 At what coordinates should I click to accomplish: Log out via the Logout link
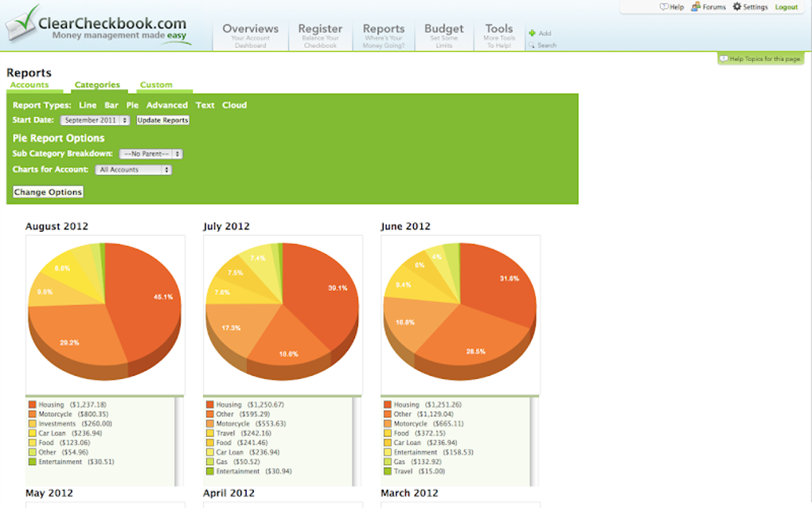pos(786,7)
